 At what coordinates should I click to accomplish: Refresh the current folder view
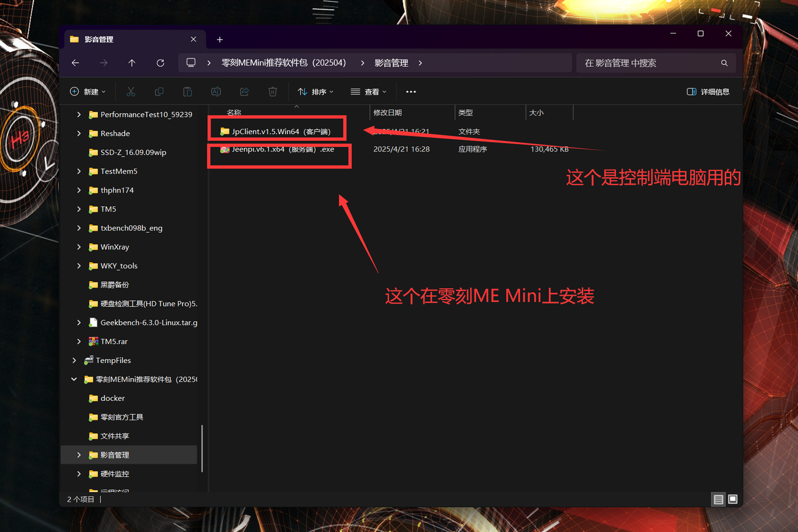click(x=160, y=63)
